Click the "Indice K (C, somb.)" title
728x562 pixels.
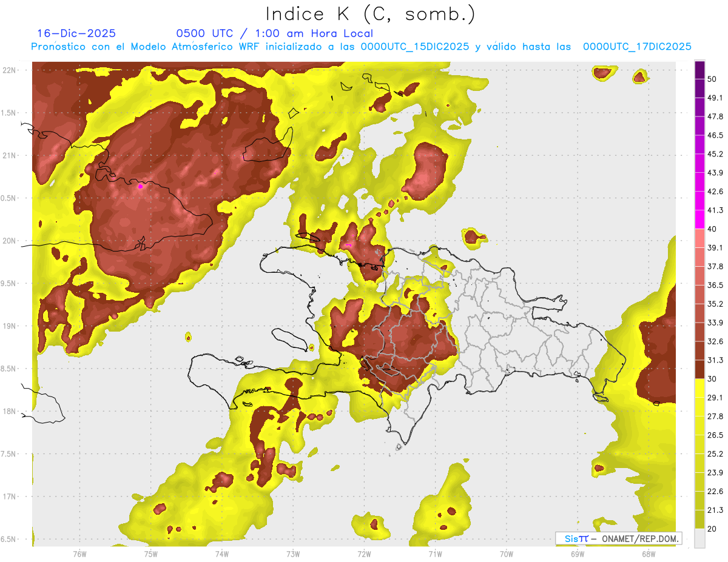coord(370,14)
